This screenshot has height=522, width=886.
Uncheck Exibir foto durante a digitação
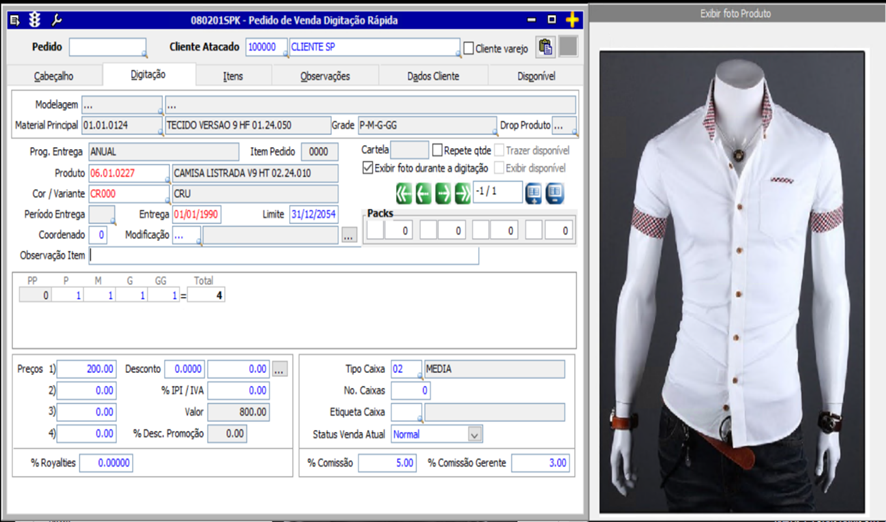click(368, 168)
